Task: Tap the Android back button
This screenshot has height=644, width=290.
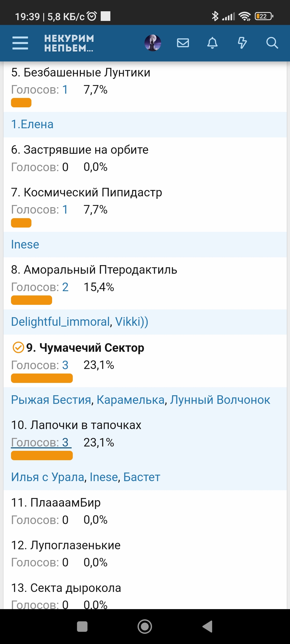Action: click(x=208, y=627)
